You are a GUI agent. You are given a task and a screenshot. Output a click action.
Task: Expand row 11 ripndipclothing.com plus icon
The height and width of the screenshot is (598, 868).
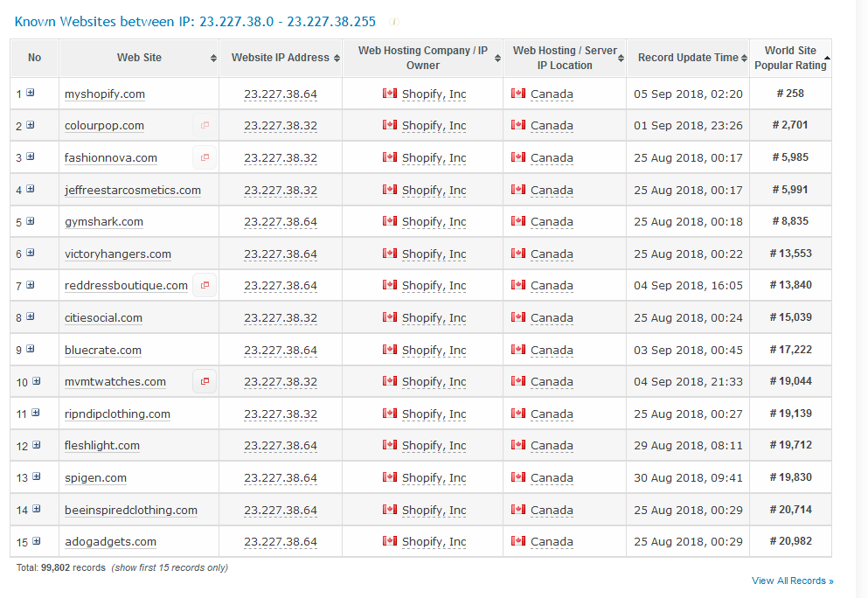(x=36, y=413)
